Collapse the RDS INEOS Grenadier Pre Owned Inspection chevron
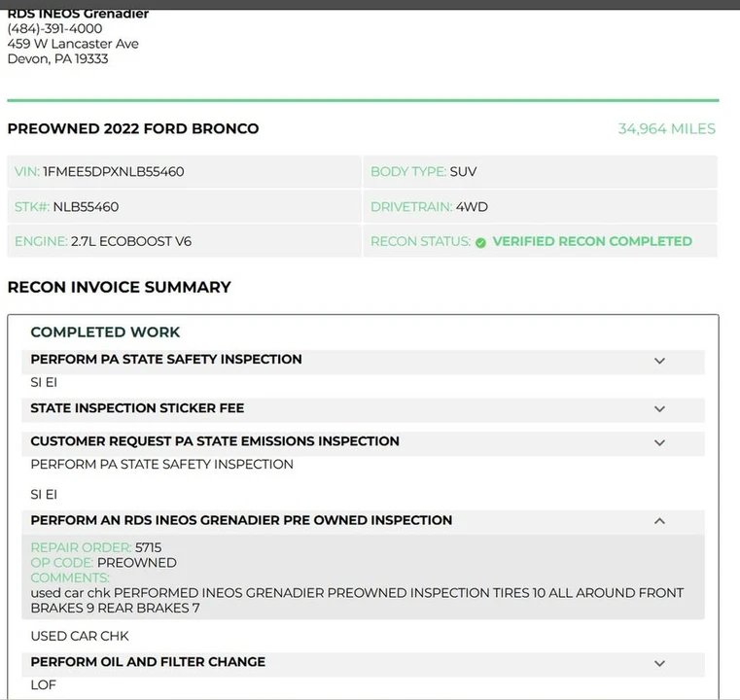 click(659, 521)
